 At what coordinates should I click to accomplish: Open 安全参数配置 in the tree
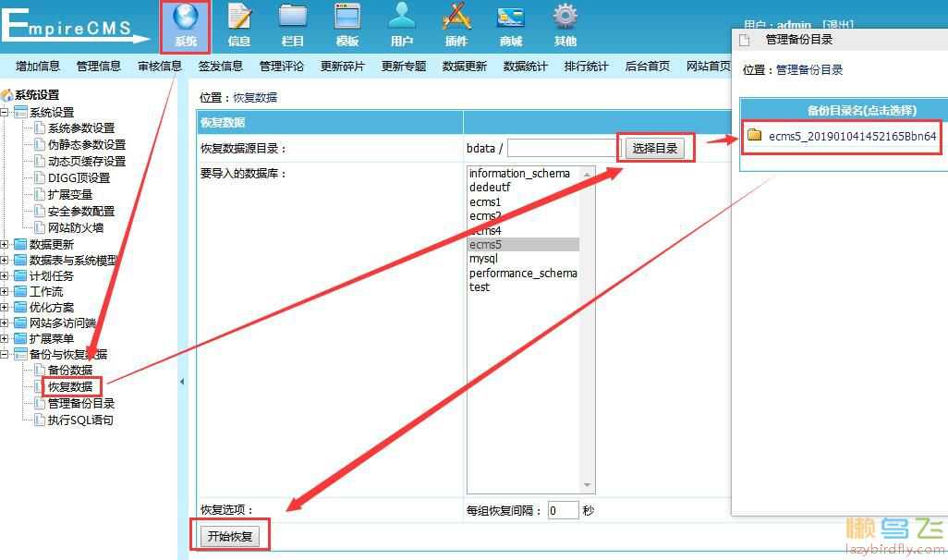(x=81, y=211)
